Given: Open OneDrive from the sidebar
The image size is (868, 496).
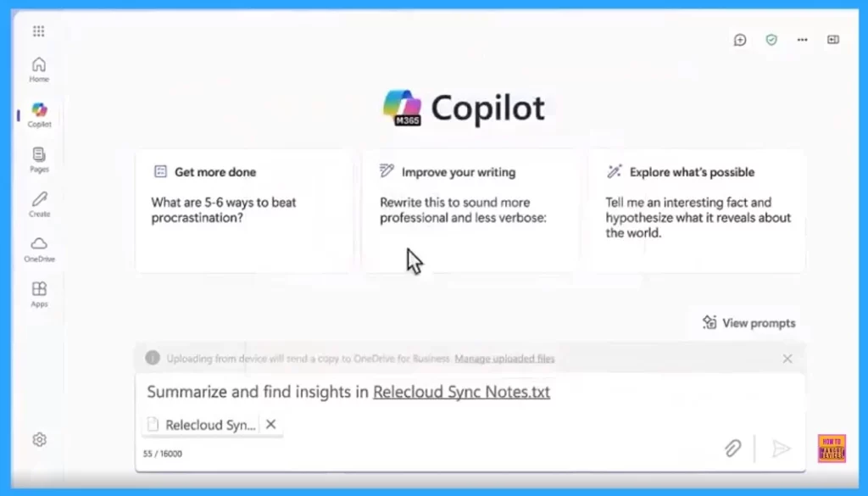Looking at the screenshot, I should coord(39,249).
